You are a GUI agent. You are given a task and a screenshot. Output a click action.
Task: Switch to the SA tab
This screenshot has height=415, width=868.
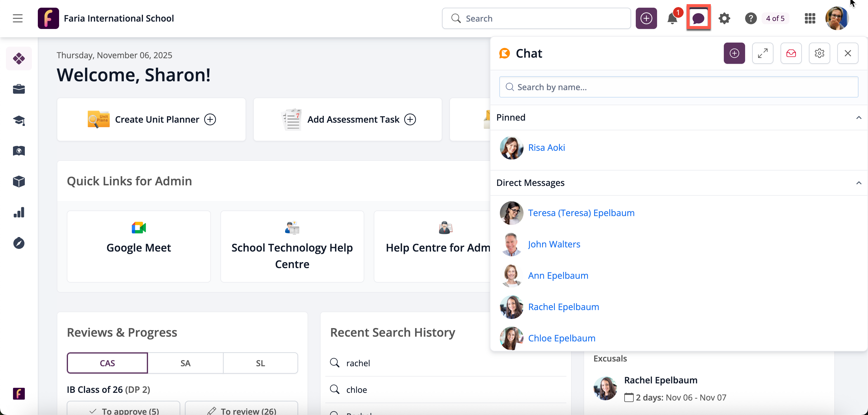(x=185, y=363)
